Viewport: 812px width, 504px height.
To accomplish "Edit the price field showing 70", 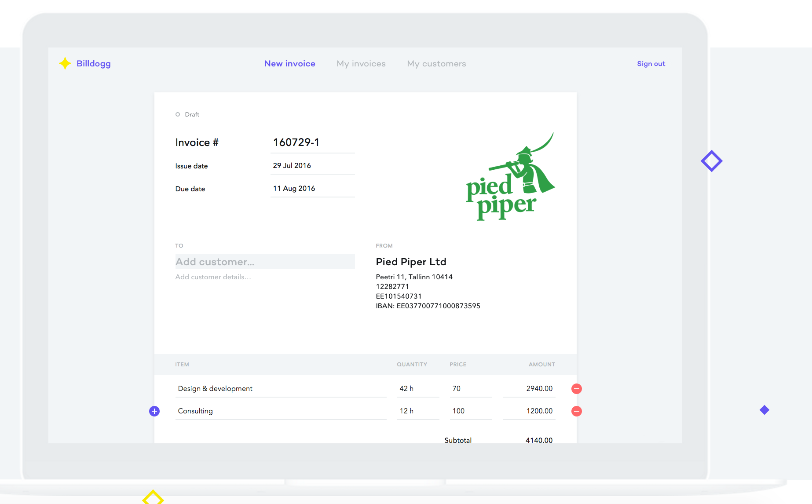I will [471, 388].
